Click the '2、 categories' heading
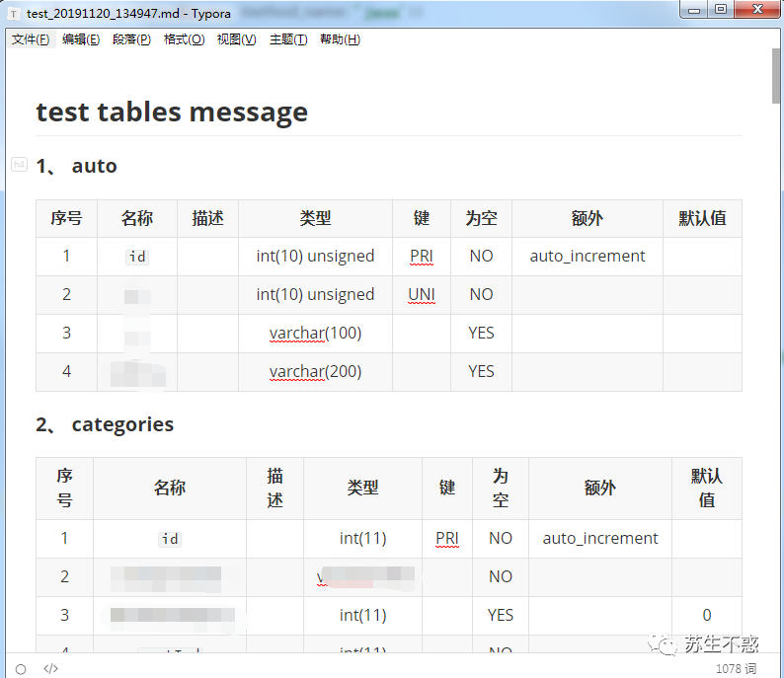 [x=105, y=424]
